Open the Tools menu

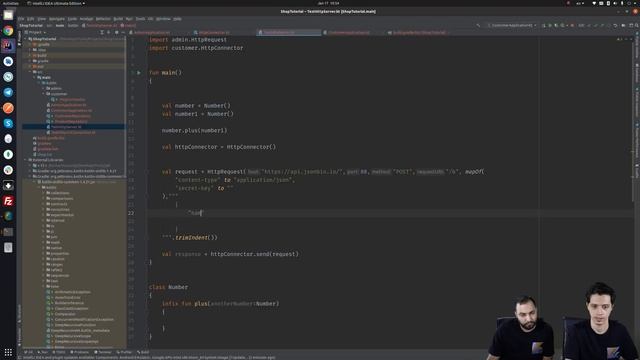tap(140, 19)
